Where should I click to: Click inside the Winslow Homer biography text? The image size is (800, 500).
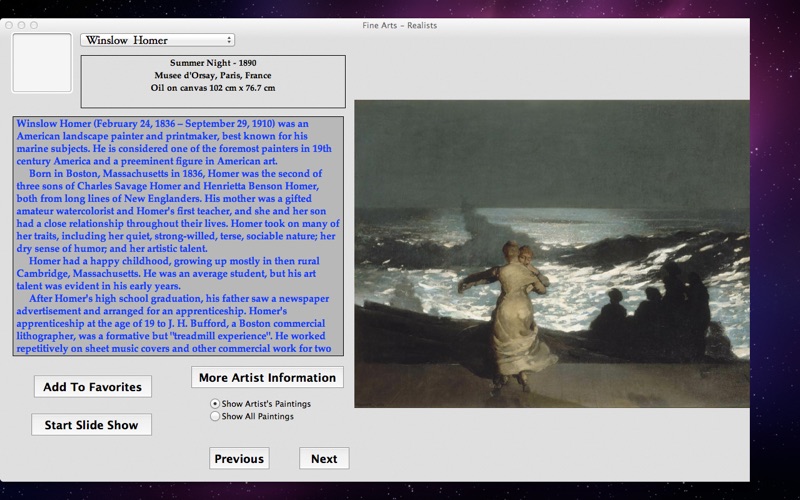coord(178,236)
